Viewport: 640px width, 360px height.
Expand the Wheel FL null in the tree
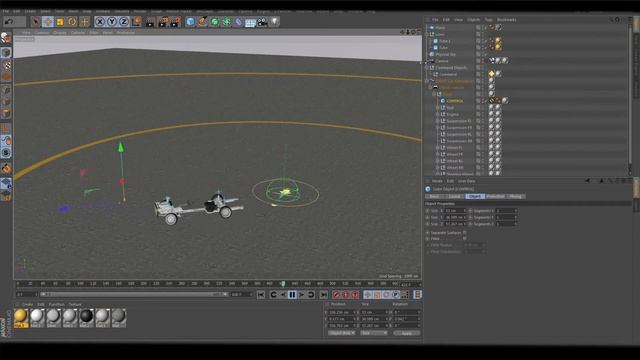coord(438,148)
